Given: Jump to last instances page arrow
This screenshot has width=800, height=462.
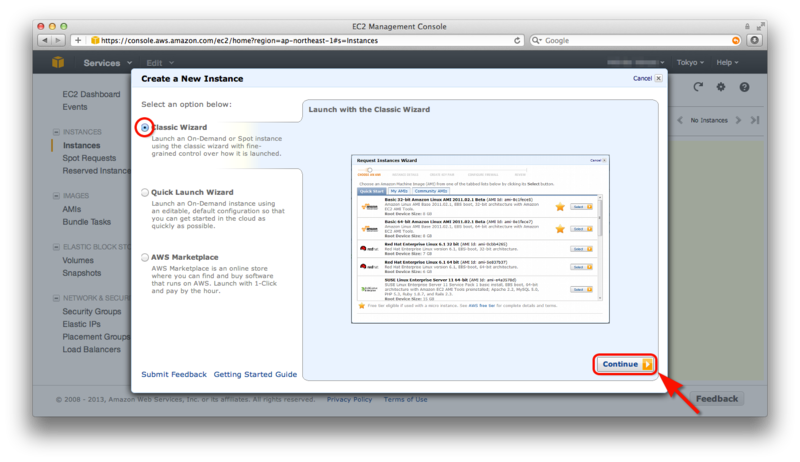Looking at the screenshot, I should point(755,120).
